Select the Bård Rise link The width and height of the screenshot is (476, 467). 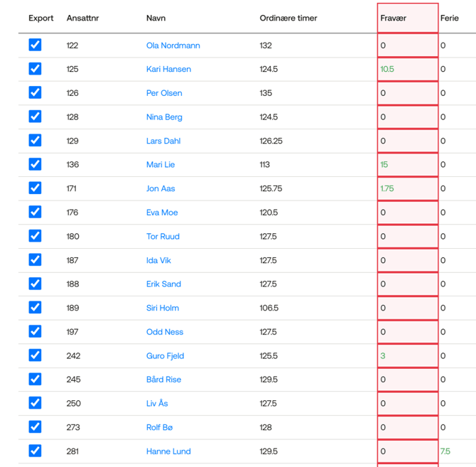163,380
